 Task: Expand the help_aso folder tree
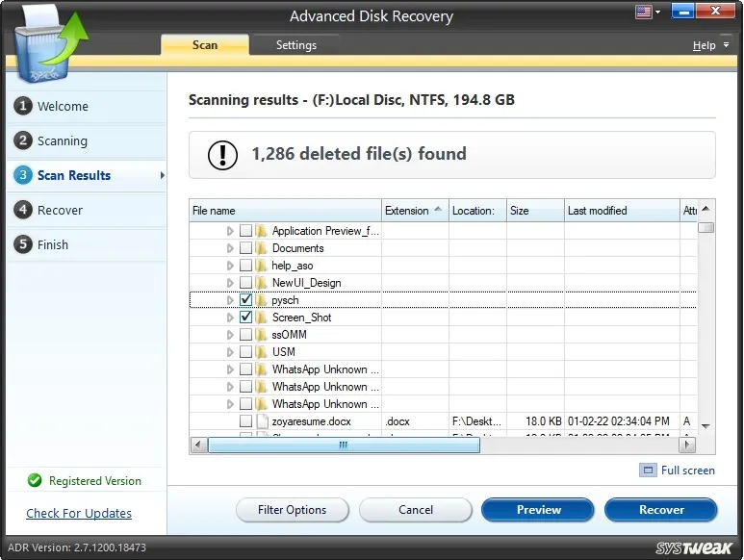point(230,266)
